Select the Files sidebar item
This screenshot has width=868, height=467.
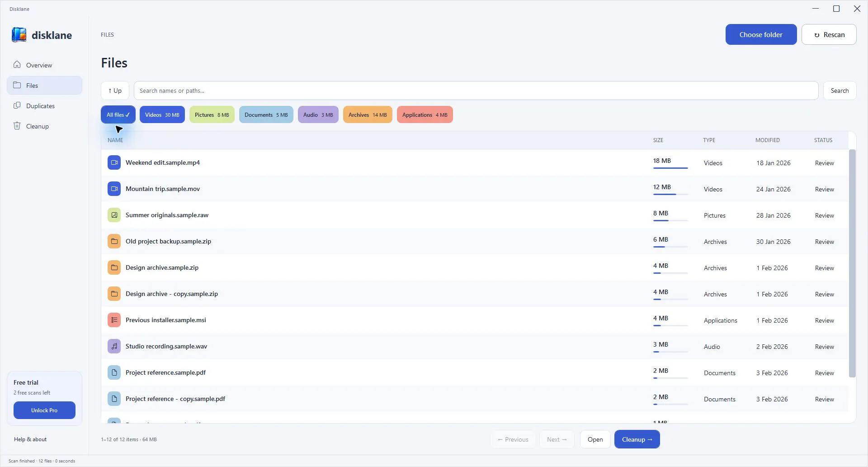pos(44,85)
